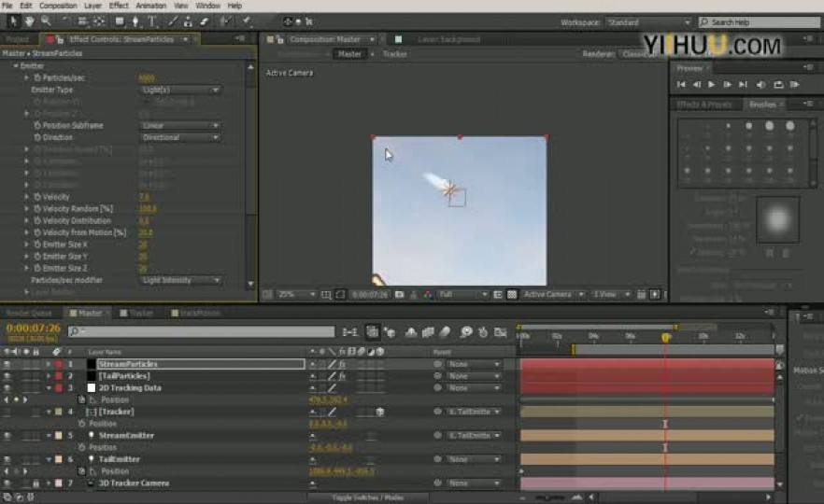
Task: Click the timeline layer search field
Action: pyautogui.click(x=201, y=332)
